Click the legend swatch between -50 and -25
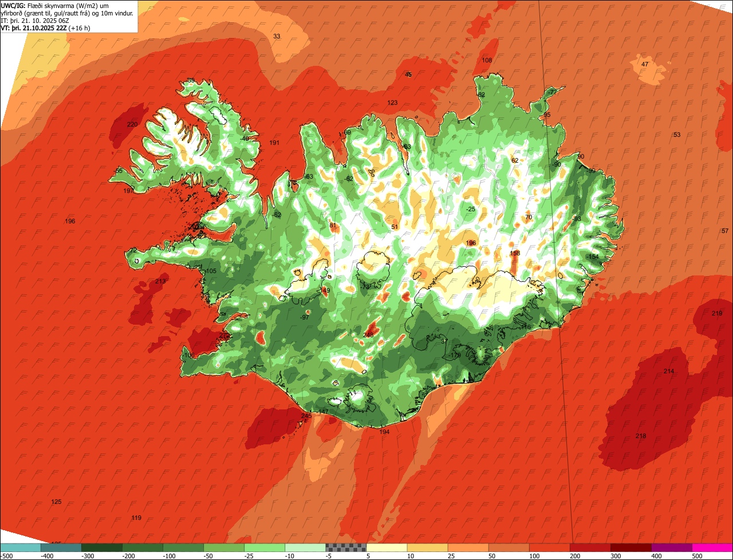 click(224, 547)
